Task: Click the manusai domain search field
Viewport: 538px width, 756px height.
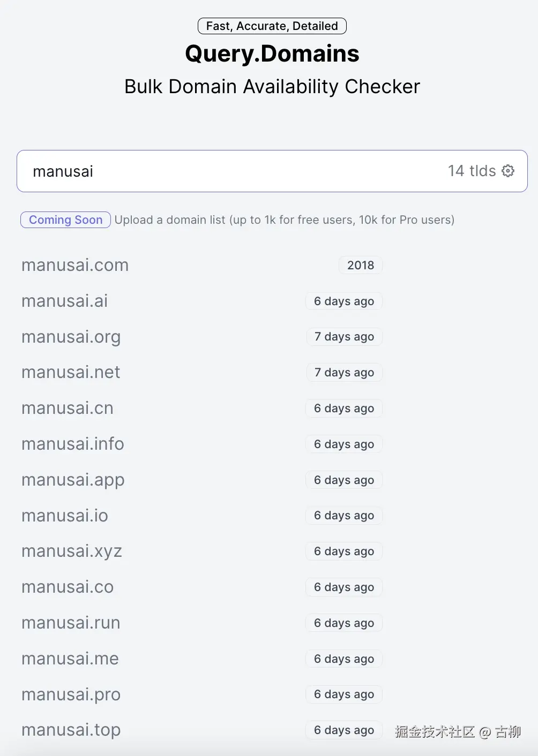Action: pyautogui.click(x=214, y=171)
